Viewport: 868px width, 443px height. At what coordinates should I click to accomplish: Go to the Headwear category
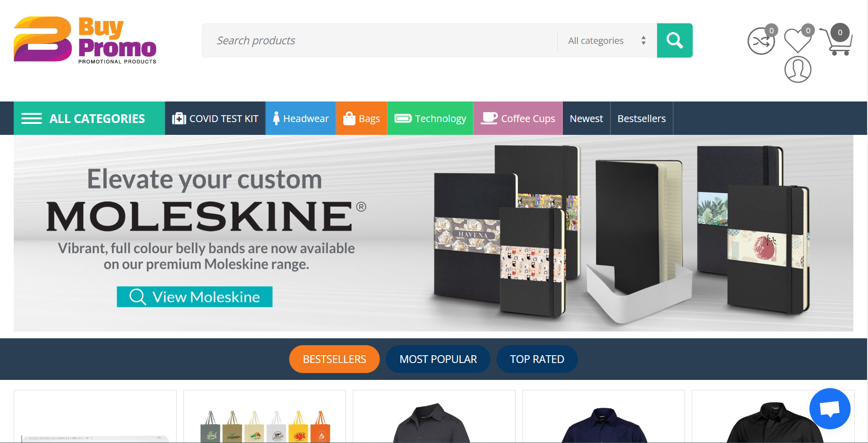[x=301, y=118]
